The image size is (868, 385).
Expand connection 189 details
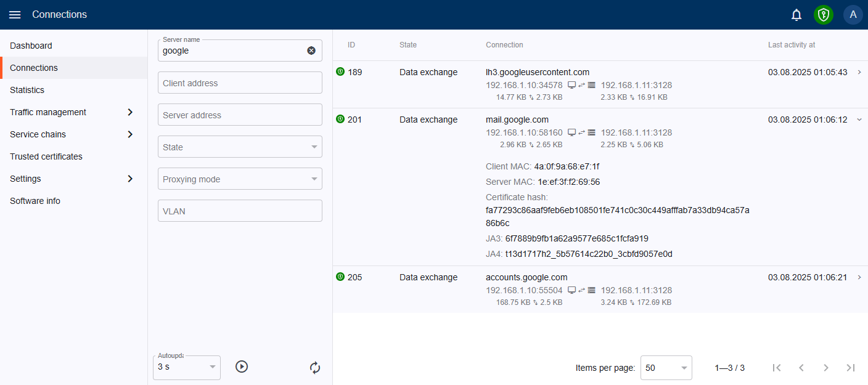(859, 72)
